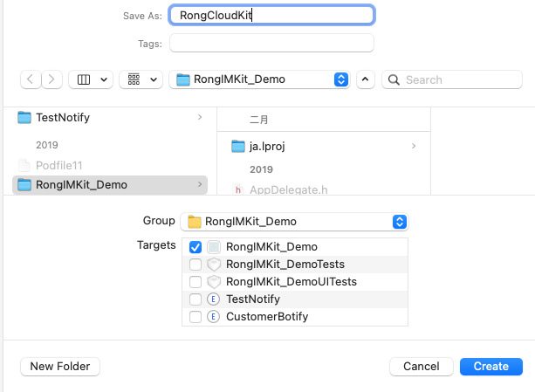535x392 pixels.
Task: Collapse dialog with the up chevron button
Action: pyautogui.click(x=366, y=79)
